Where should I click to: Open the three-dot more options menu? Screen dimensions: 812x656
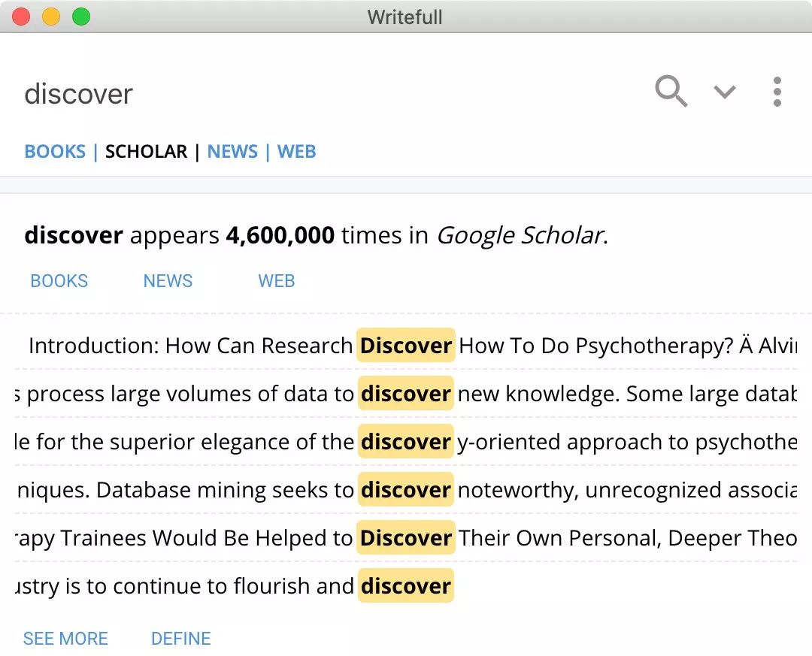777,92
